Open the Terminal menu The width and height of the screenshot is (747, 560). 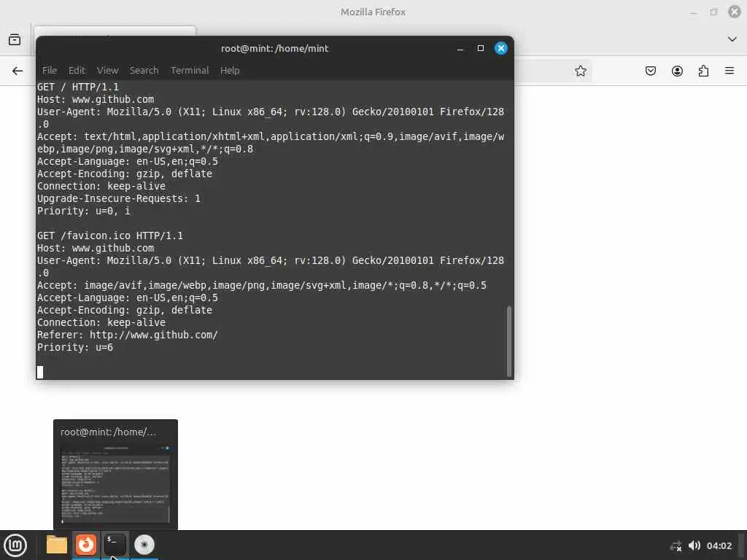tap(190, 71)
